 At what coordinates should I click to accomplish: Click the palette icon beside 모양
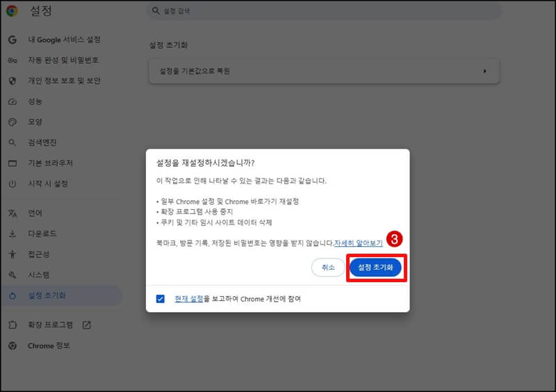(x=13, y=122)
